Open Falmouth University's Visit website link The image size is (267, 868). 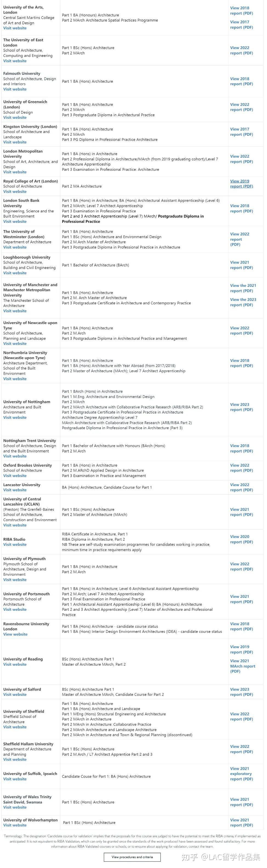15,89
